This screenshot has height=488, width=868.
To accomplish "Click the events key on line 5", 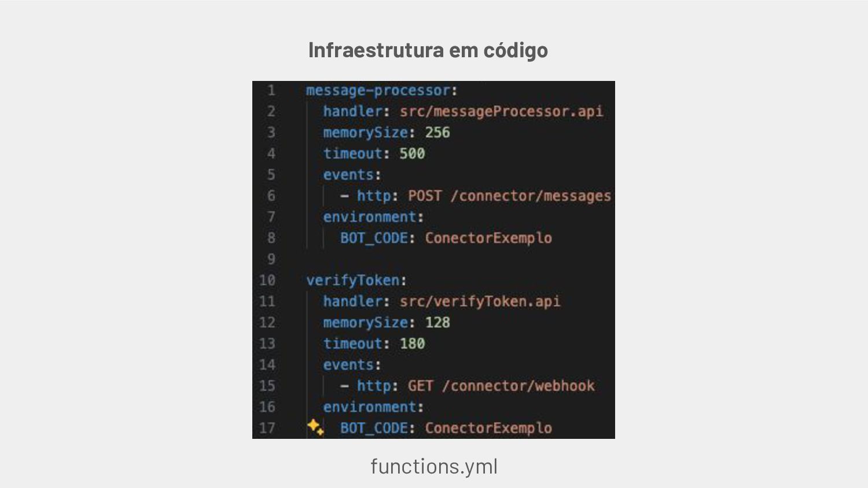I will point(348,175).
